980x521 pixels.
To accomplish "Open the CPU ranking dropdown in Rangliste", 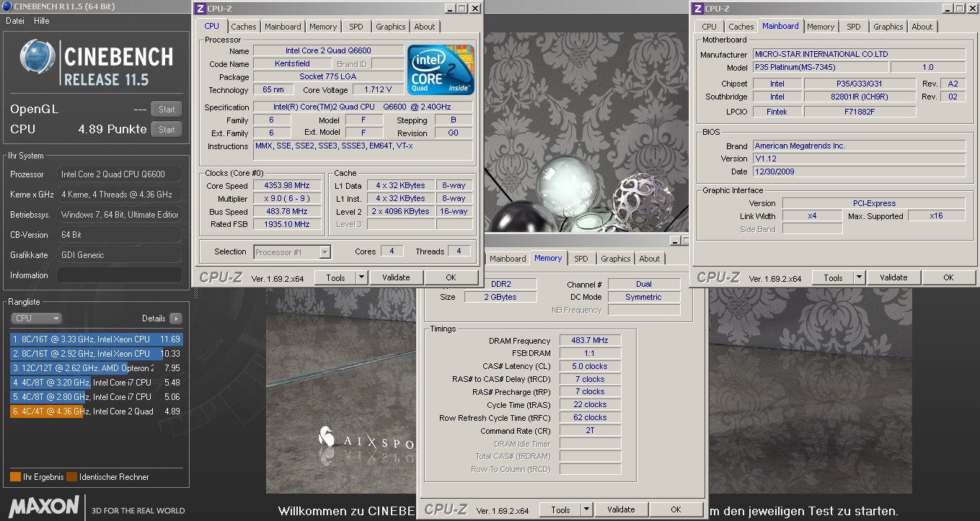I will pos(36,318).
